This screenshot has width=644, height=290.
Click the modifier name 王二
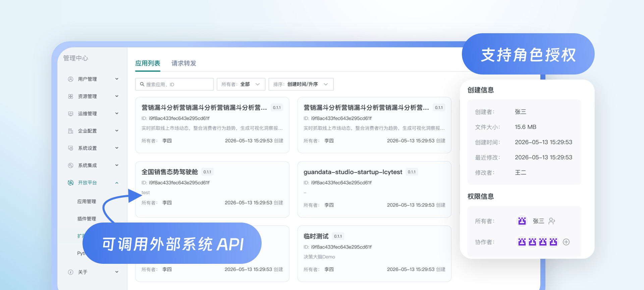click(521, 173)
